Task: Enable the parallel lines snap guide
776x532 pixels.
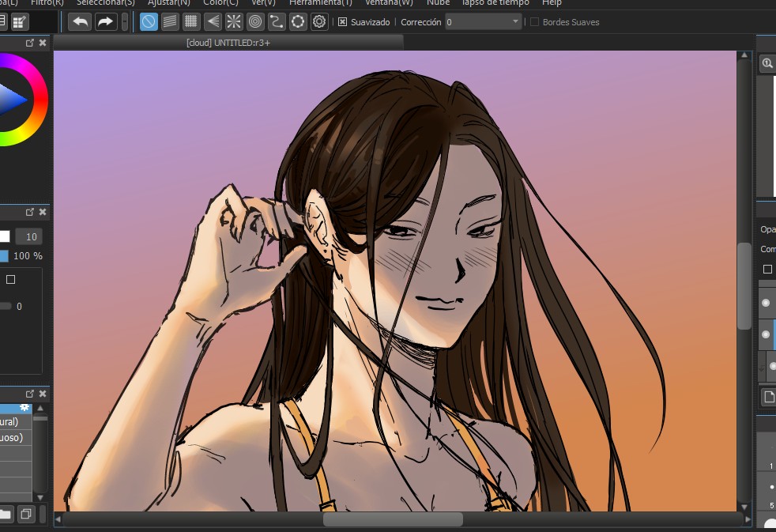Action: pos(170,22)
